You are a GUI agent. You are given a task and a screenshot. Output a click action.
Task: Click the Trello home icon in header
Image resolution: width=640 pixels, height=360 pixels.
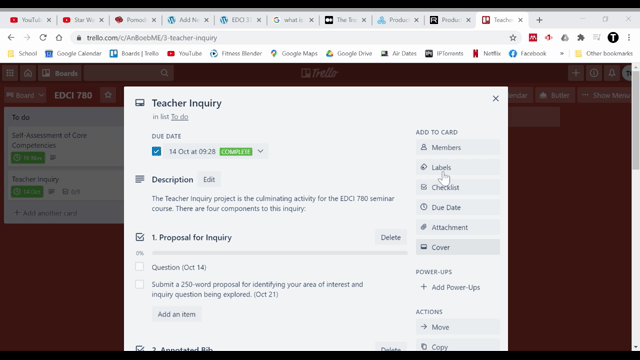(x=28, y=73)
